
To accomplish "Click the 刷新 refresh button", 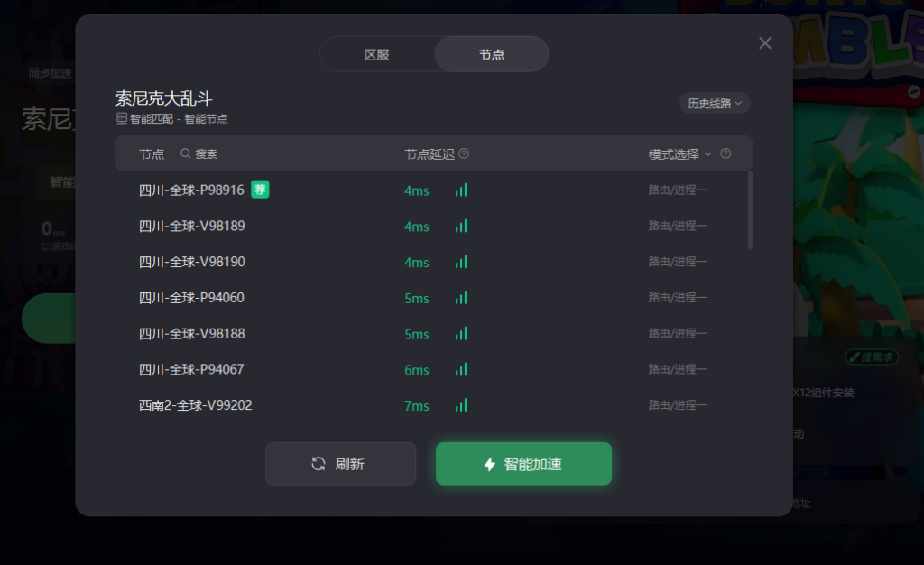I will pos(340,464).
